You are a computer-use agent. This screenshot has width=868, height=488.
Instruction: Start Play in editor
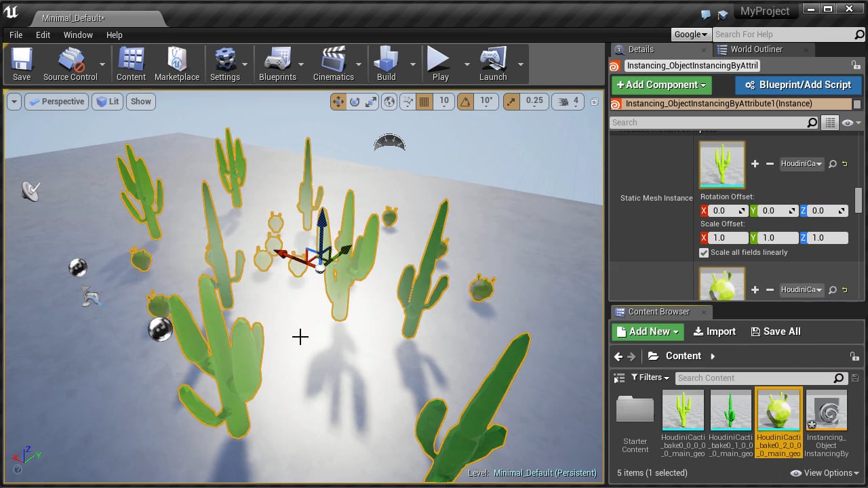point(440,64)
